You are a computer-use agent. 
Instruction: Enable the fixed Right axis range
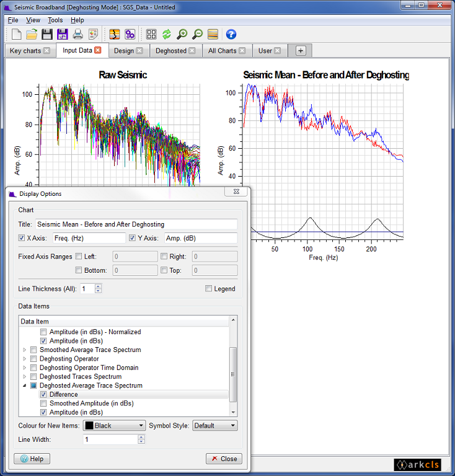164,257
